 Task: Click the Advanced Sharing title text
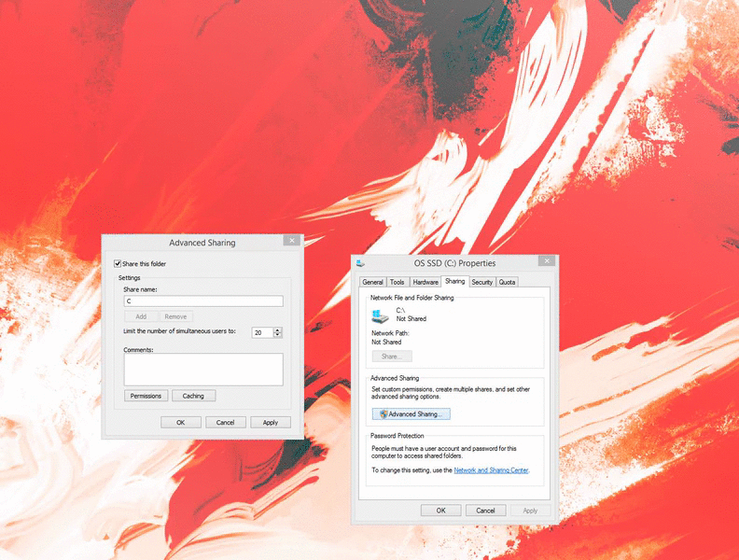point(202,243)
